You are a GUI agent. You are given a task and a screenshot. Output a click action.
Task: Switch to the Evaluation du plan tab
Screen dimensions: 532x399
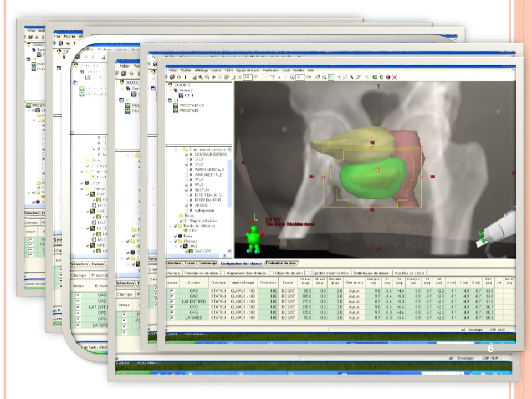point(282,263)
